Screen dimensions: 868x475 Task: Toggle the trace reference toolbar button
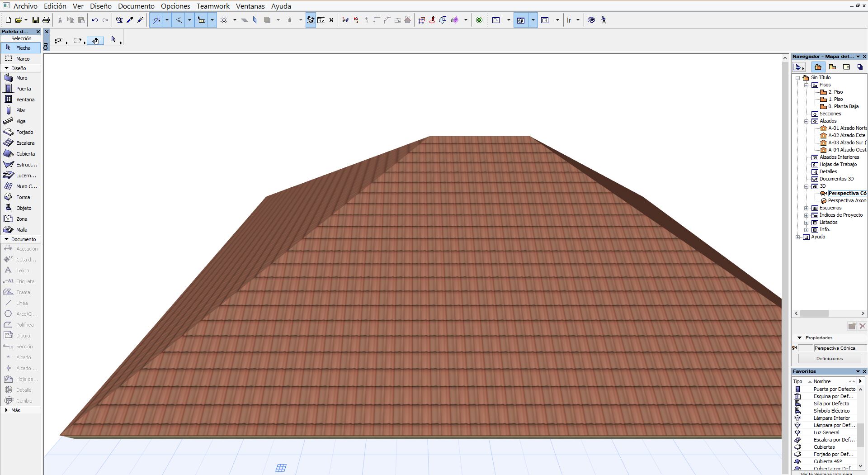pyautogui.click(x=310, y=20)
